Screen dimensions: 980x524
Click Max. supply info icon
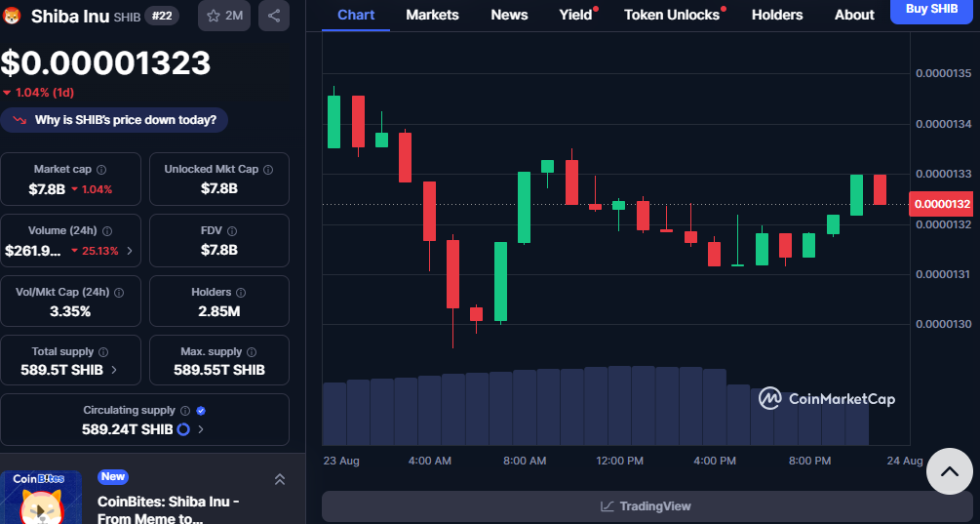[x=252, y=352]
